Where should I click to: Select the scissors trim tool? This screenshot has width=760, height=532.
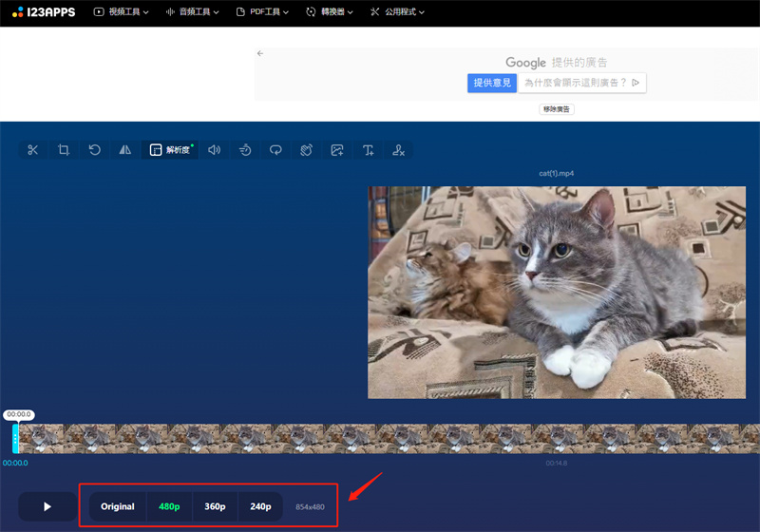click(33, 150)
